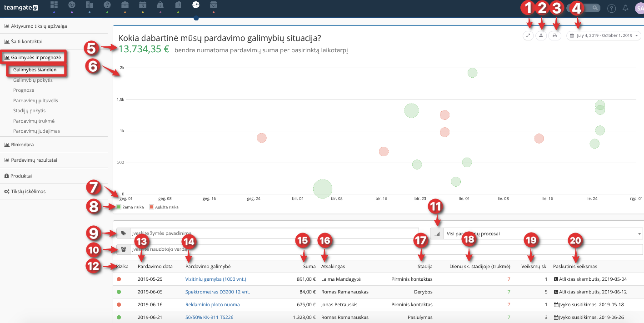Click the user name input field
The height and width of the screenshot is (323, 644).
(386, 249)
